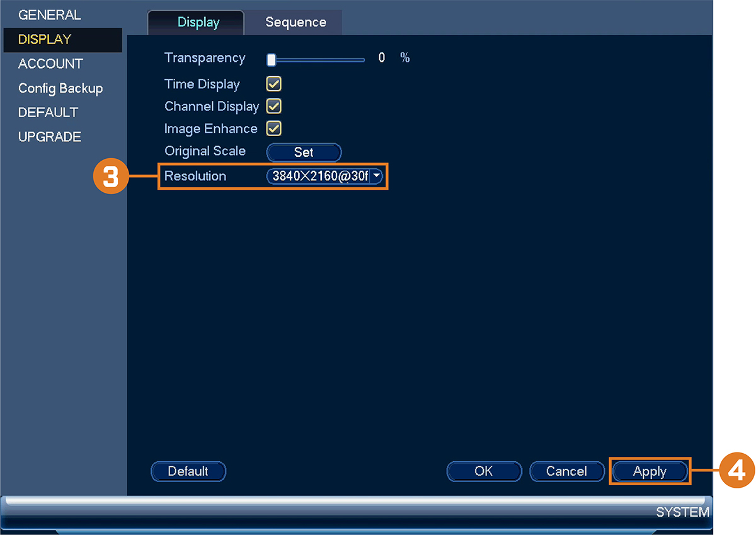The width and height of the screenshot is (756, 535).
Task: Click the "Resolution" label text
Action: click(x=195, y=176)
